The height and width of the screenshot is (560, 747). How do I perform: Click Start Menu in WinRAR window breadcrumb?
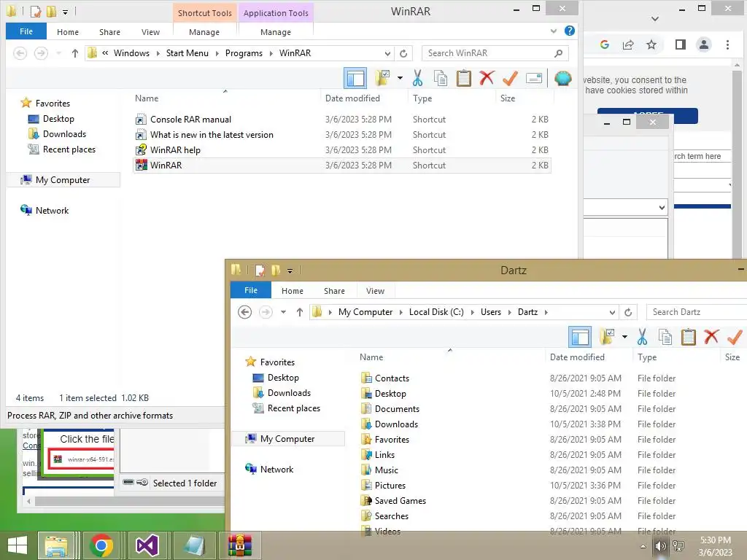(x=187, y=53)
